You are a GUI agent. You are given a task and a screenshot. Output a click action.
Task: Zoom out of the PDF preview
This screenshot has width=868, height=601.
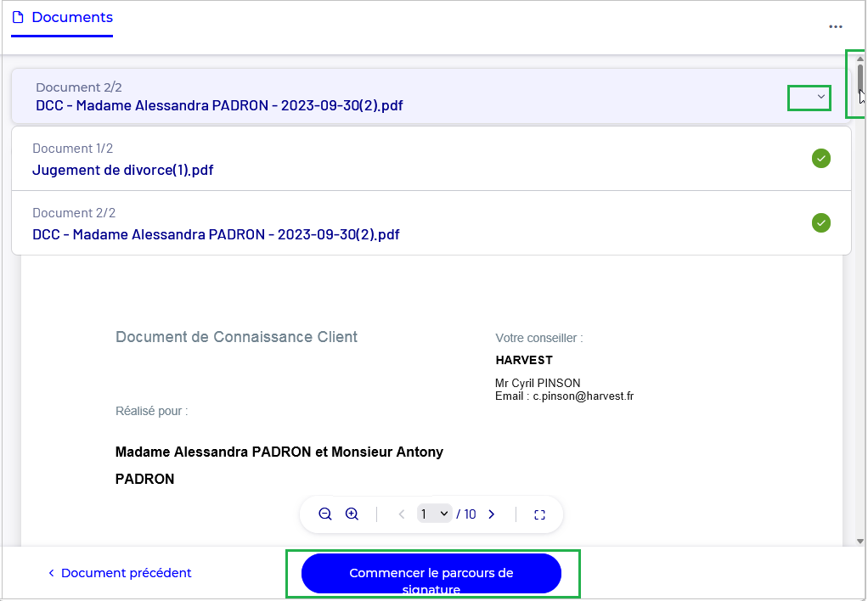coord(325,514)
